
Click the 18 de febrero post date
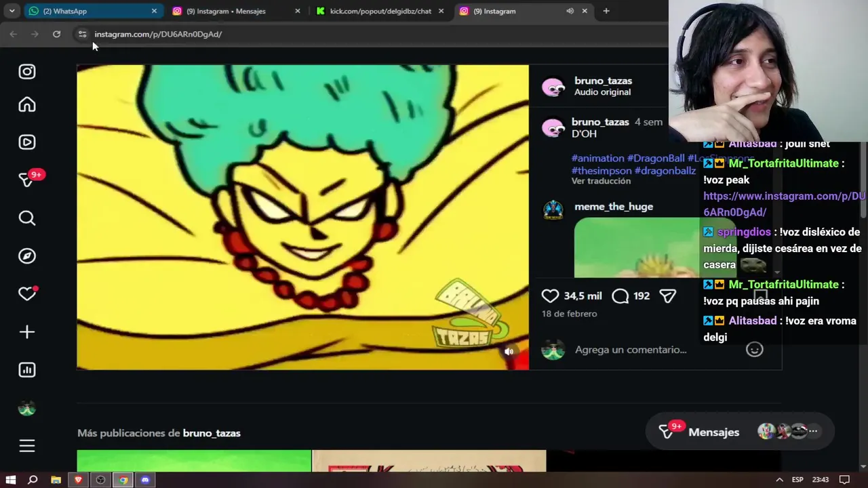coord(569,314)
